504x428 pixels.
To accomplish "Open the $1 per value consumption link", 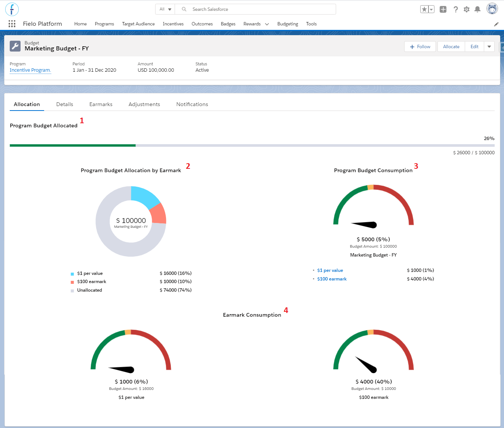I will pos(330,270).
